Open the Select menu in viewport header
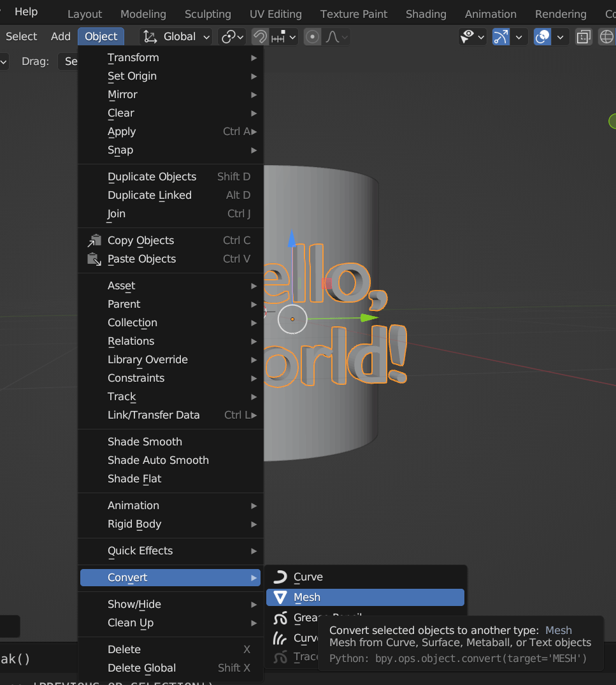 point(22,37)
